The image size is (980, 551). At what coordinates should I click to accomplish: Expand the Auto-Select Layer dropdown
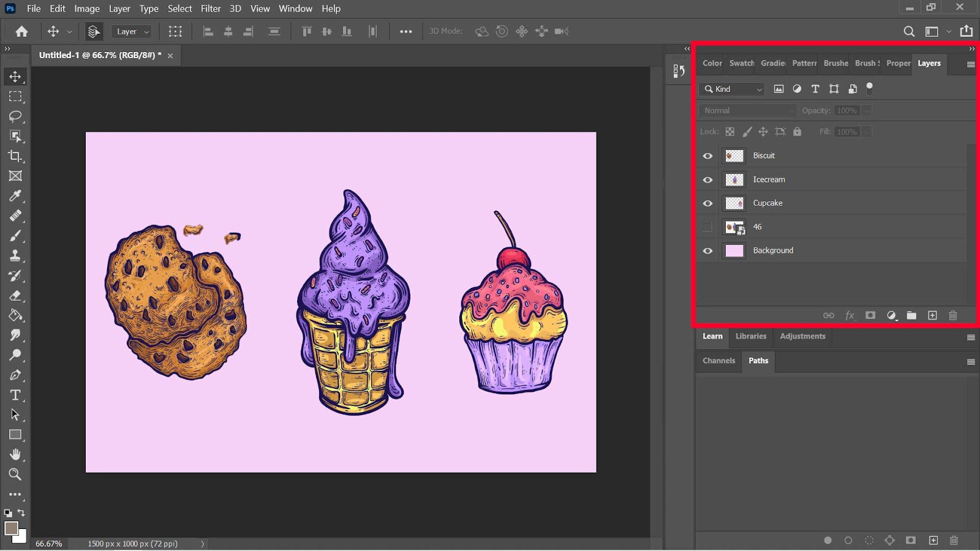coord(132,32)
